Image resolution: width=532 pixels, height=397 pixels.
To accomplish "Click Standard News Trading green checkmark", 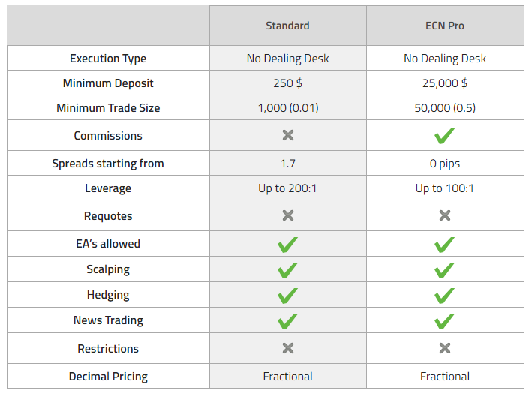I will pyautogui.click(x=287, y=321).
